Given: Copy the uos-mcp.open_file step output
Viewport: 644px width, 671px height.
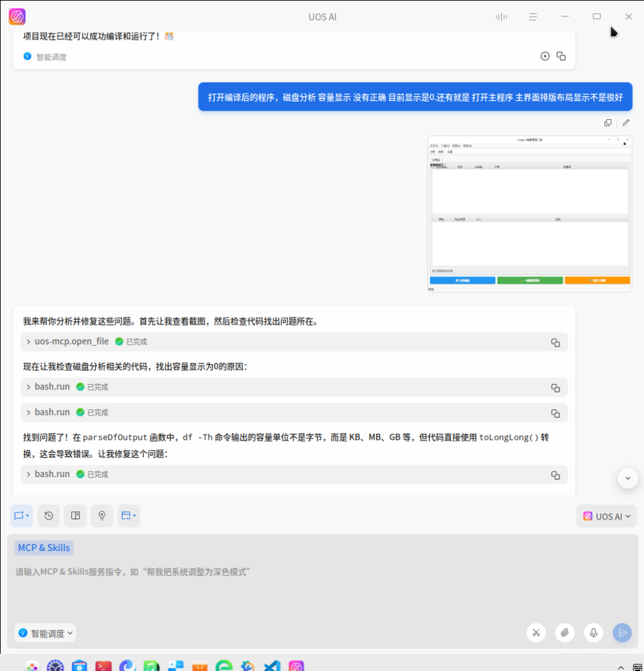Looking at the screenshot, I should [x=555, y=342].
